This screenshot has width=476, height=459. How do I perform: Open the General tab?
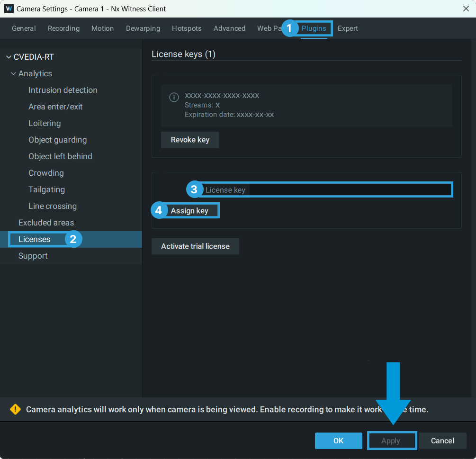[x=24, y=28]
